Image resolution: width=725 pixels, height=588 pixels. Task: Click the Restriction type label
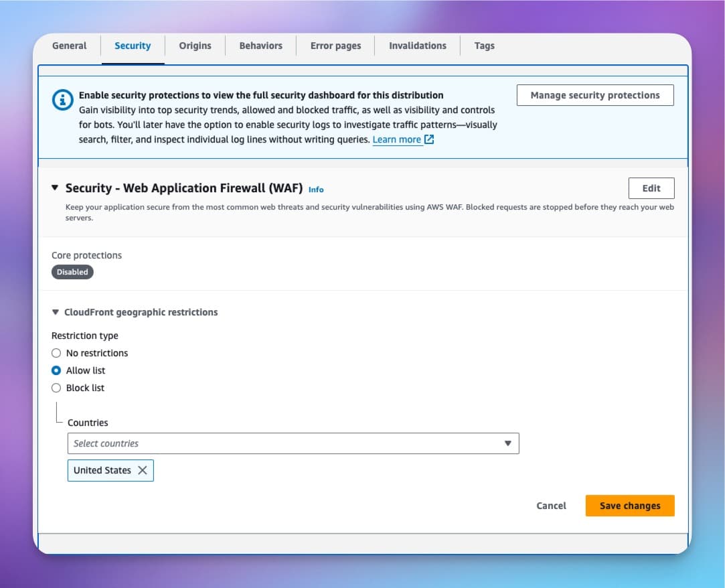tap(84, 336)
